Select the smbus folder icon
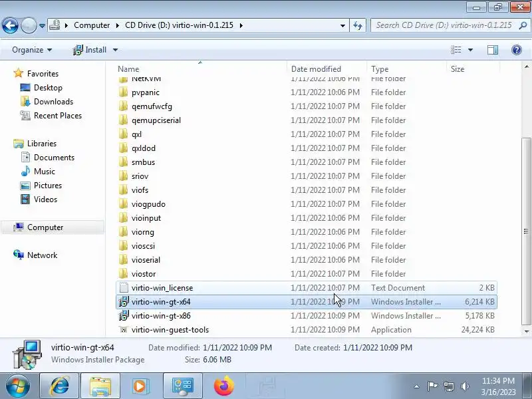This screenshot has width=532, height=399. (124, 162)
